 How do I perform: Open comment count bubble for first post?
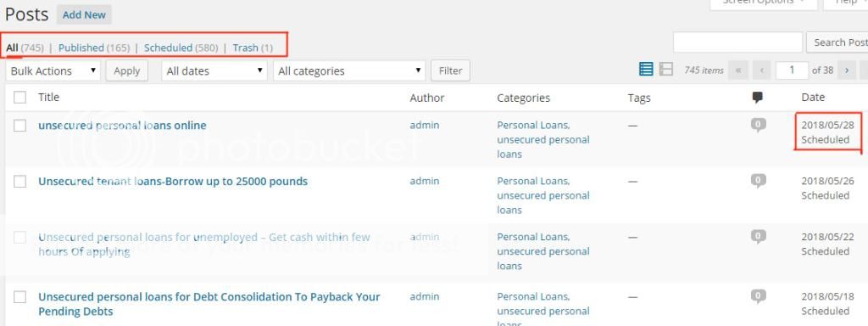click(759, 125)
